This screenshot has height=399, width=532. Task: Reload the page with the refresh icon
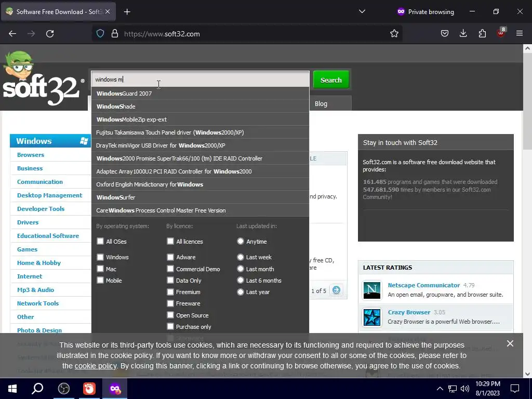point(50,34)
